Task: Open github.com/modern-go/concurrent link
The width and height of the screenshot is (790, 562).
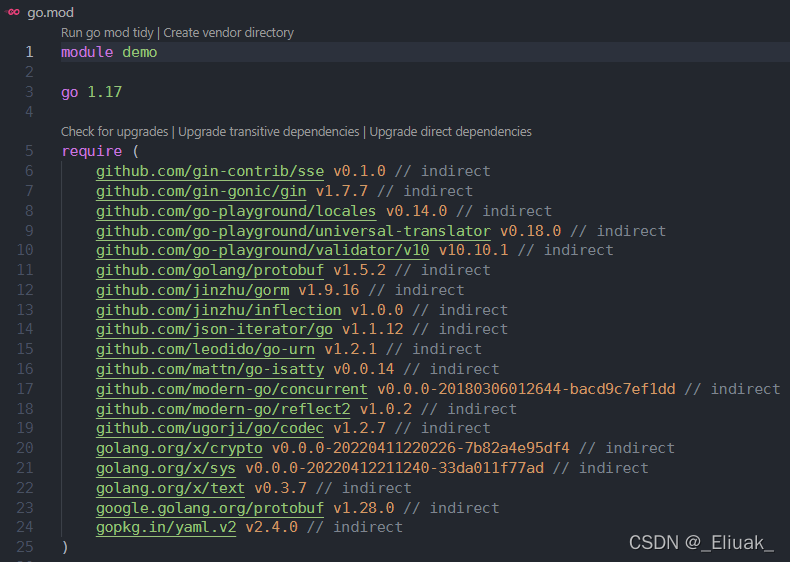Action: coord(232,389)
